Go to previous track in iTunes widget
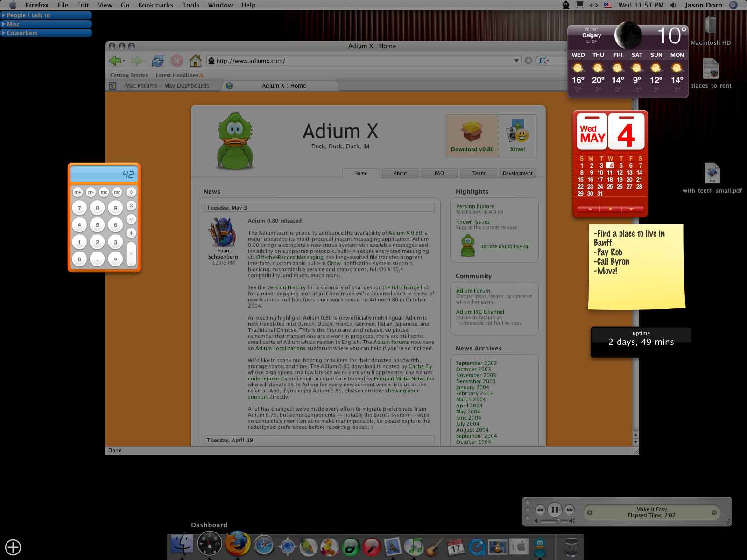Screen dimensions: 747x560 pos(540,510)
